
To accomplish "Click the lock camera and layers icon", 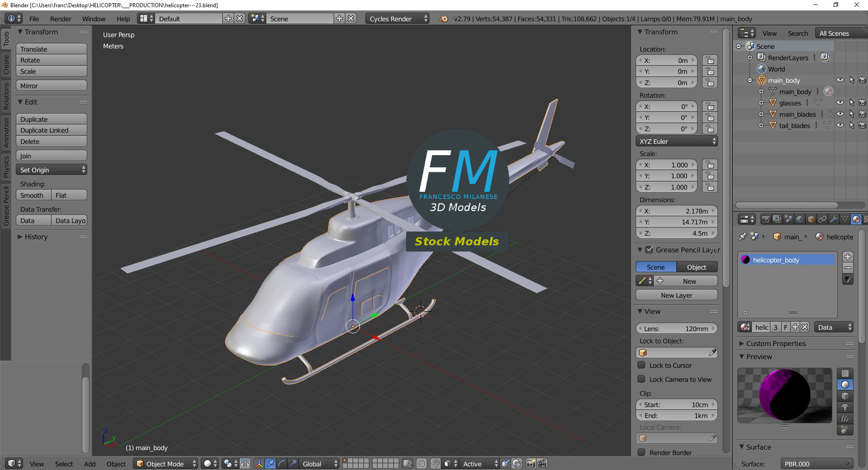I will click(407, 464).
